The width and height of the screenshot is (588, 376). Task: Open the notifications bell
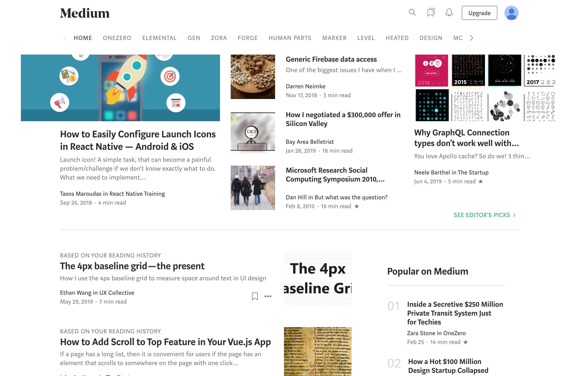[449, 12]
